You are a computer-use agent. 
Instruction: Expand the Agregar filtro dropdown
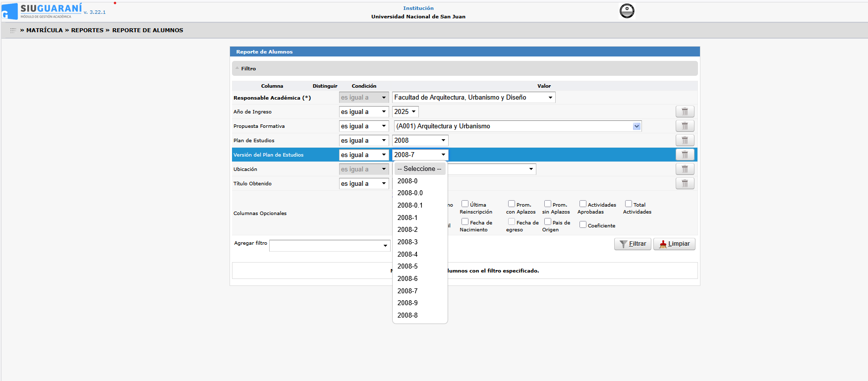[330, 246]
